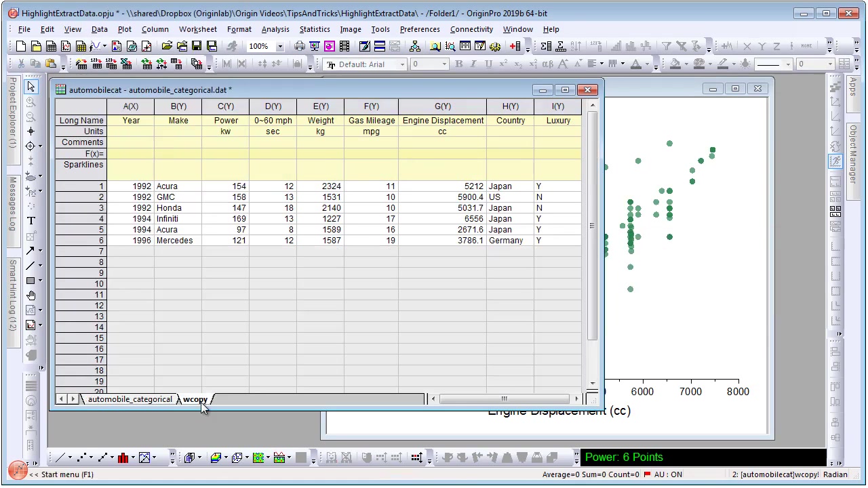The width and height of the screenshot is (868, 488).
Task: Open the line width dropdown showing 0
Action: 830,64
